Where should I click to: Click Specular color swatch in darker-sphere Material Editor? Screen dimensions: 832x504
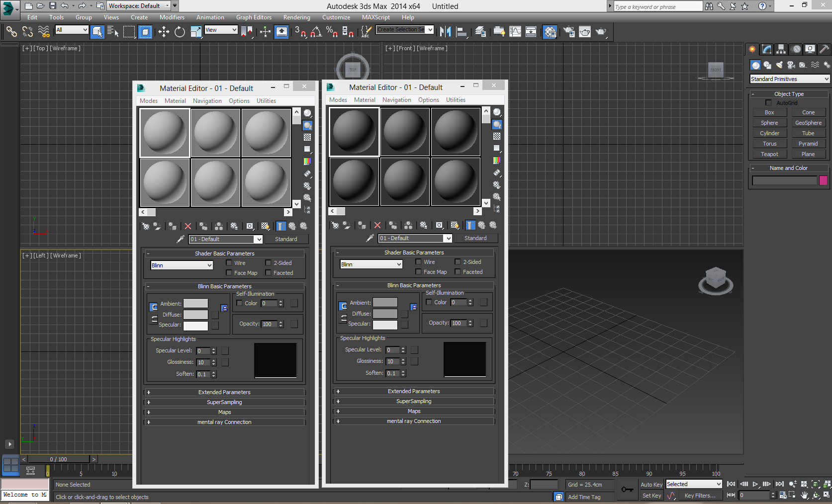[x=385, y=325]
